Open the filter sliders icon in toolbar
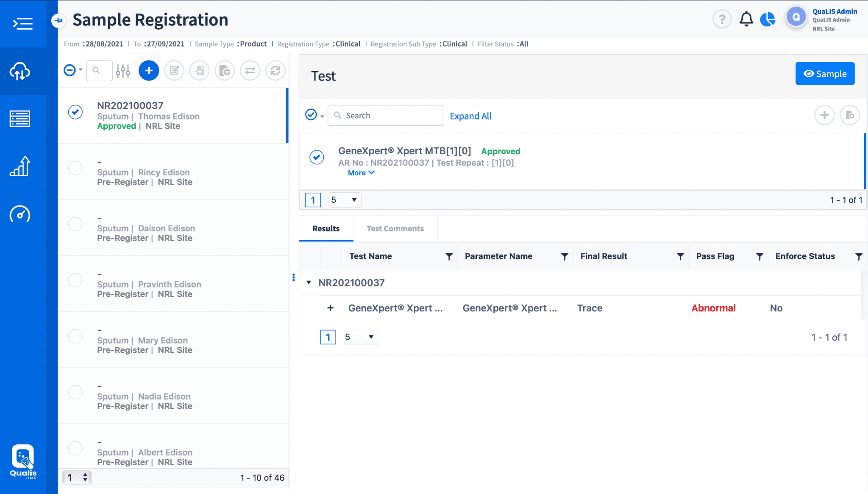868x494 pixels. click(123, 71)
